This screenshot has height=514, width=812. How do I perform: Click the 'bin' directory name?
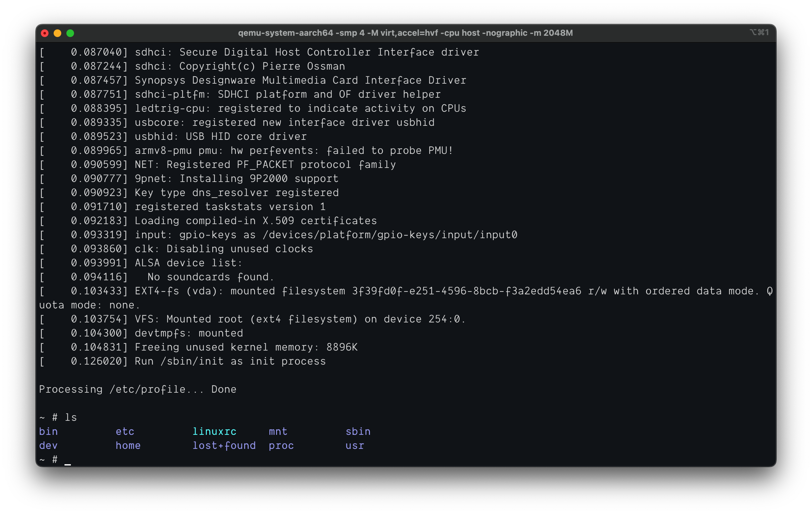coord(49,431)
